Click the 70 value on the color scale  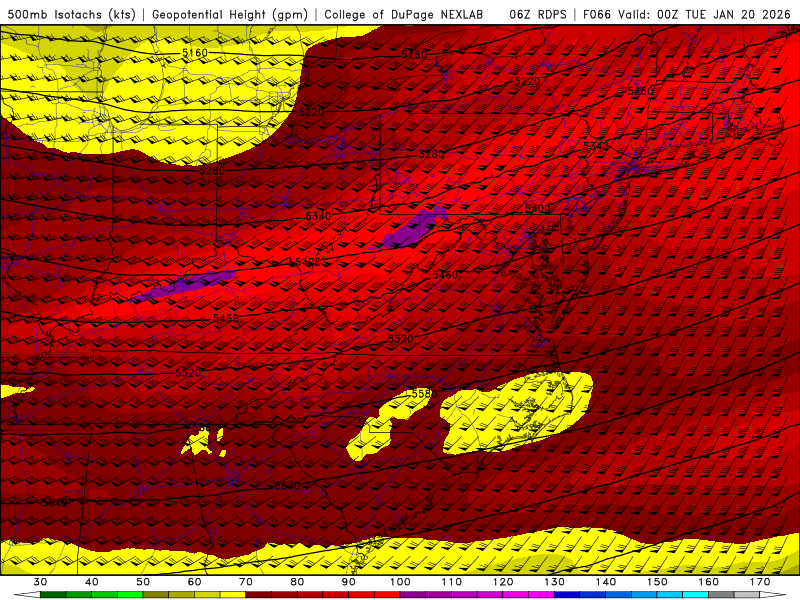(x=246, y=582)
